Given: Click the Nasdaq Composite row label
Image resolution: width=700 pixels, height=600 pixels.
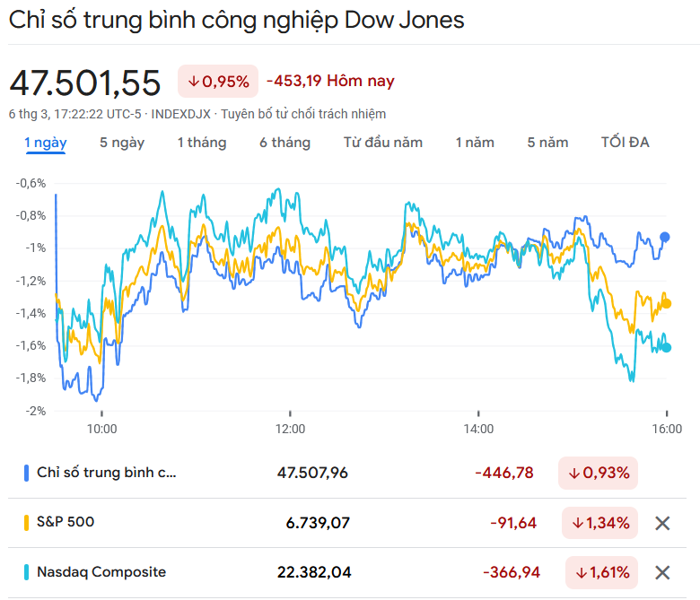Looking at the screenshot, I should point(101,572).
